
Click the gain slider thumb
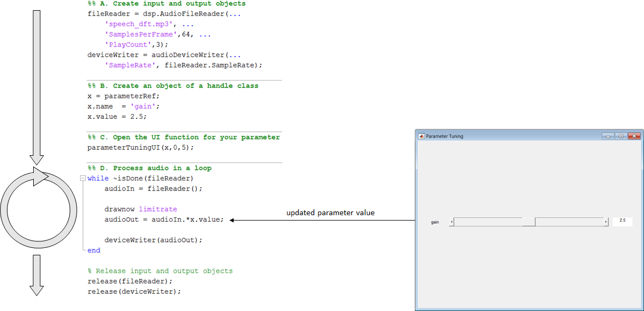pos(529,222)
